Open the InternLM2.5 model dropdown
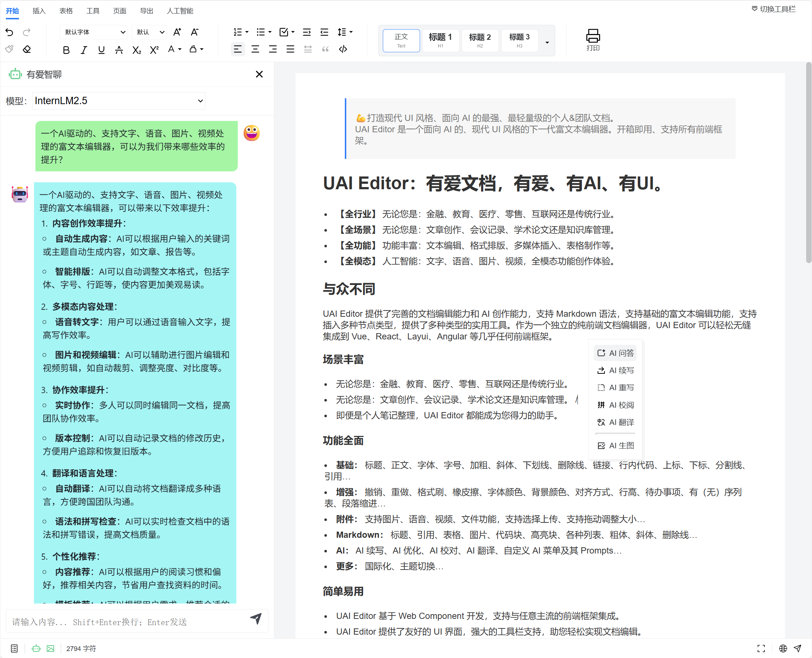 pyautogui.click(x=119, y=101)
